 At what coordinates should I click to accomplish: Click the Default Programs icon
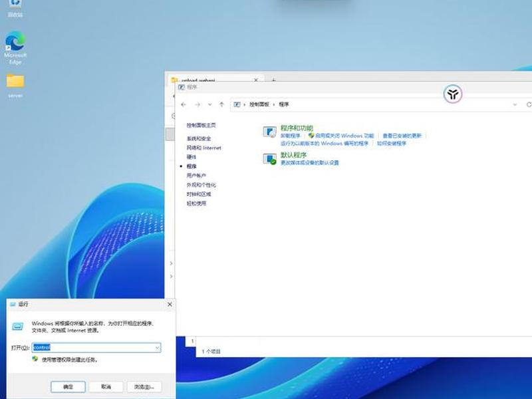click(x=270, y=159)
